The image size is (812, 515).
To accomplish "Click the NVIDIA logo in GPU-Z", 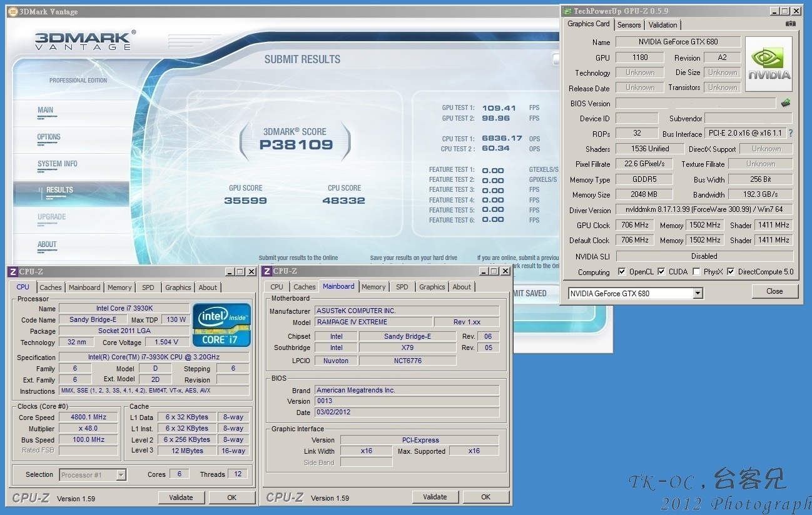I will 768,64.
